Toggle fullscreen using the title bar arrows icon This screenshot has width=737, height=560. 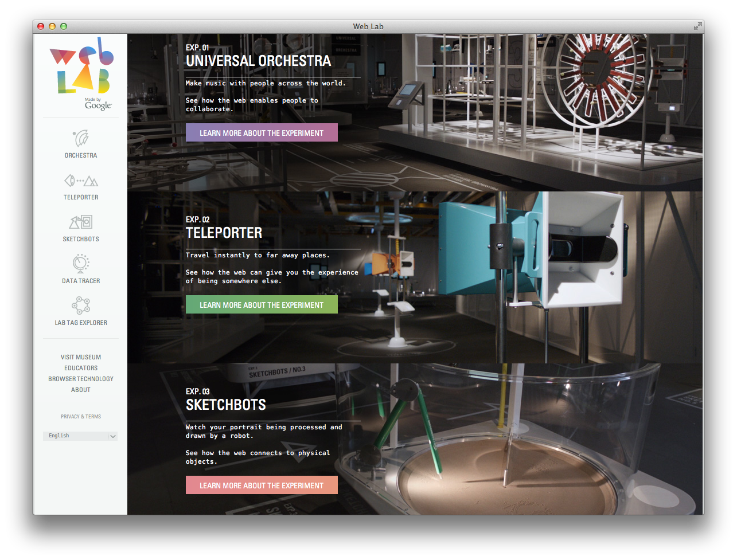697,26
